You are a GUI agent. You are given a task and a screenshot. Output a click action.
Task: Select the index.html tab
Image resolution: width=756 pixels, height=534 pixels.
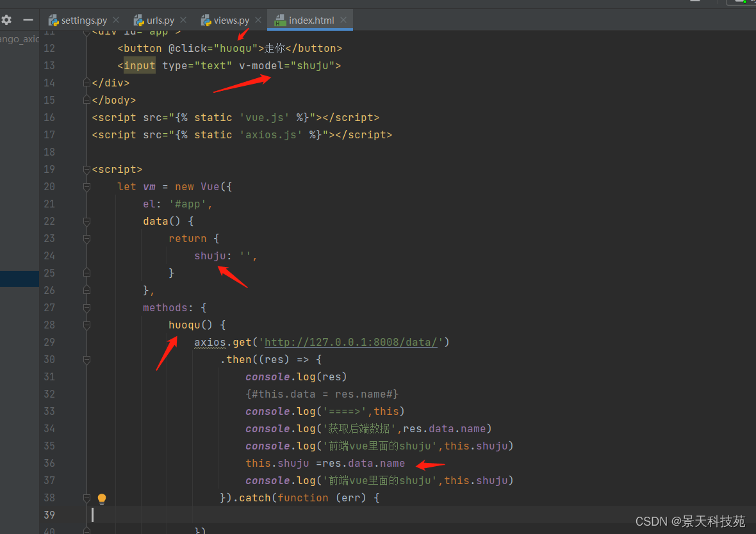click(x=311, y=20)
